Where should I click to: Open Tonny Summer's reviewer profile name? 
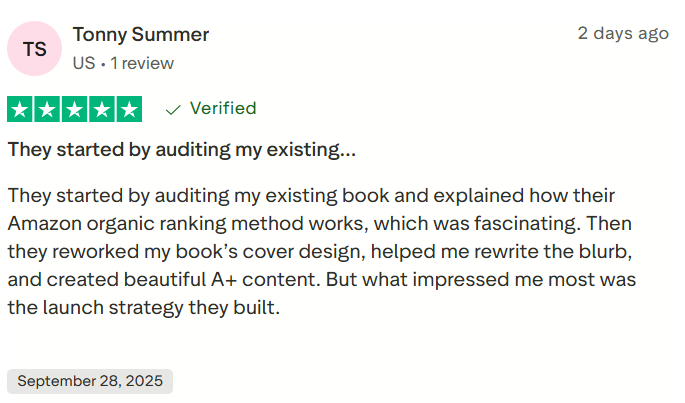click(141, 35)
